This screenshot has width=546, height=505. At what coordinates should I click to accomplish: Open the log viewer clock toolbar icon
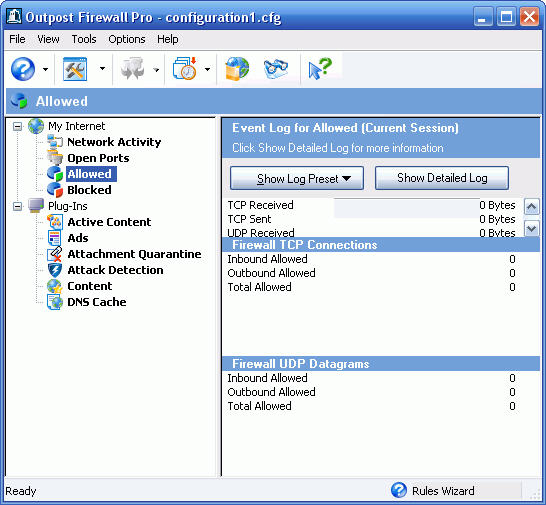(x=185, y=69)
